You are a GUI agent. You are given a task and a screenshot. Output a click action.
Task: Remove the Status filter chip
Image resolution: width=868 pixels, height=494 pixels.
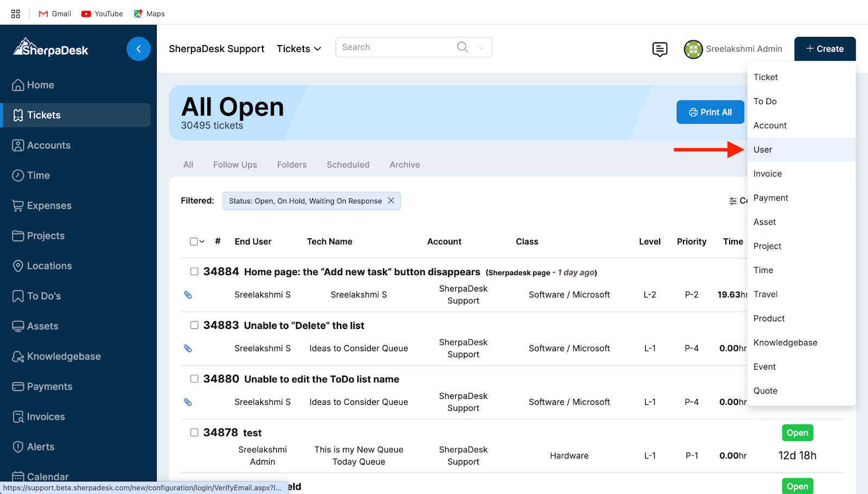click(391, 201)
